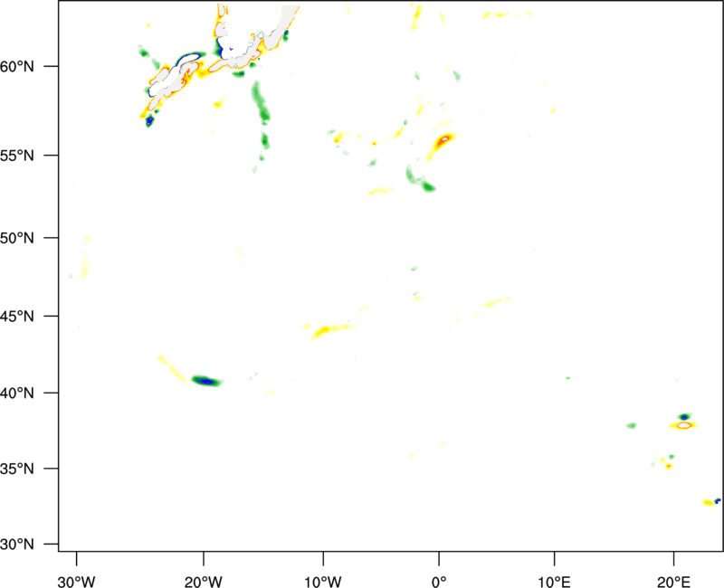The height and width of the screenshot is (588, 724).
Task: Click the 60°N latitude label
Action: [x=17, y=67]
